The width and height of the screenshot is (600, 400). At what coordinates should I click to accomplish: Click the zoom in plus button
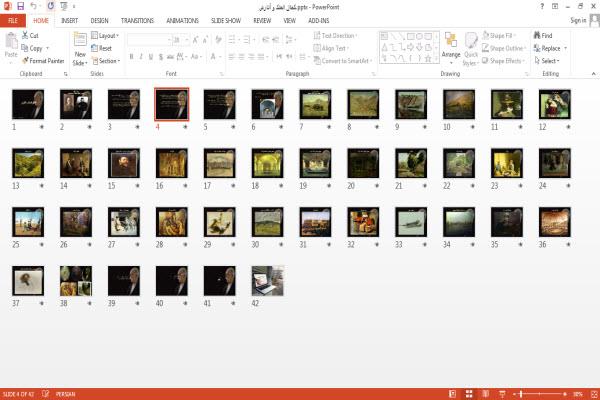click(x=565, y=394)
